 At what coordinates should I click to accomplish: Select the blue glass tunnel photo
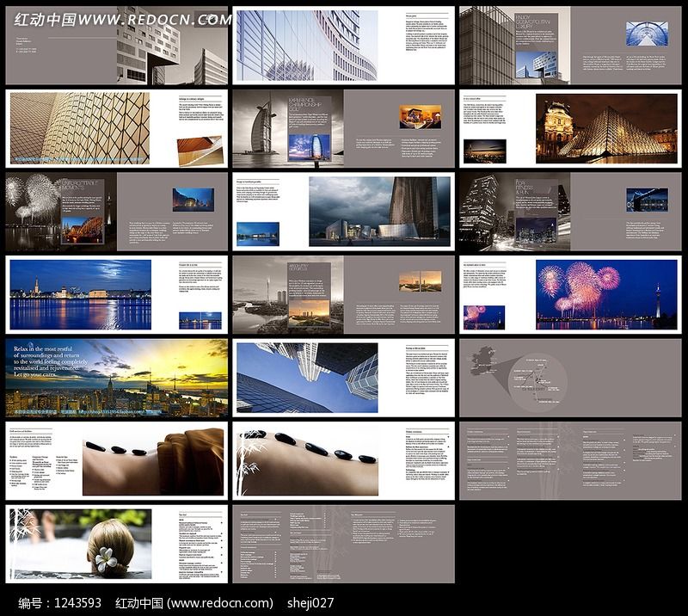point(647,34)
